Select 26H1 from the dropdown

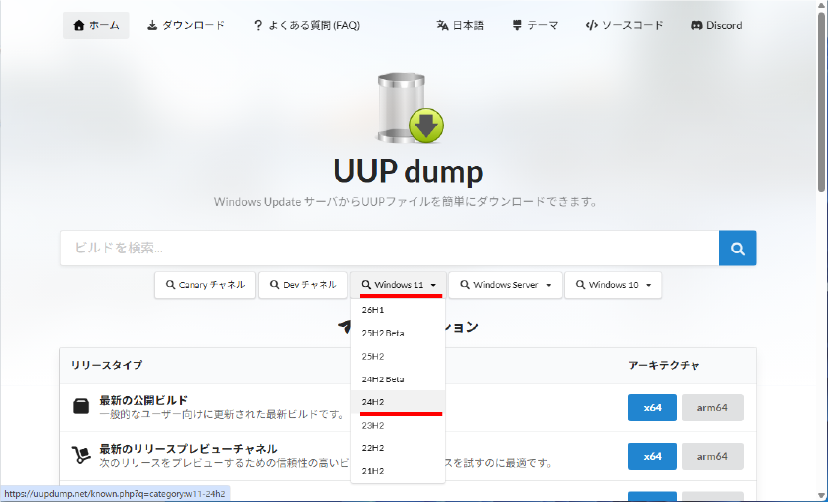coord(399,310)
